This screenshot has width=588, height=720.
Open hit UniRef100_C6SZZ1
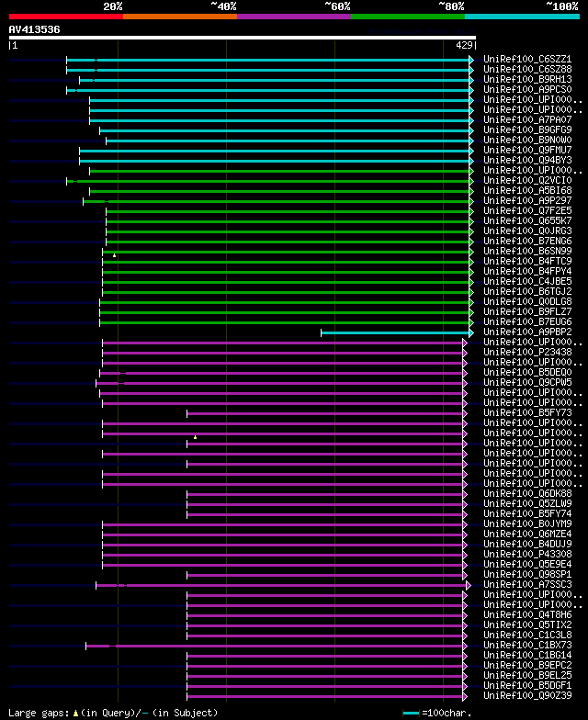tap(527, 59)
